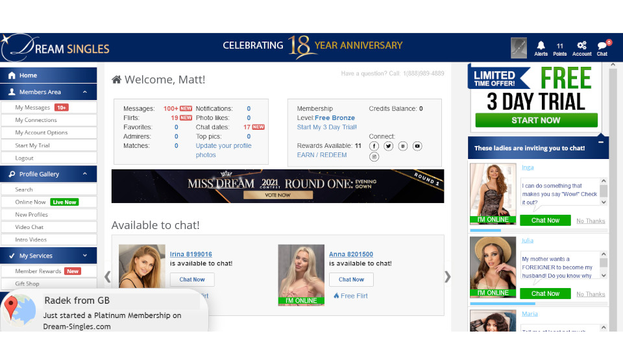Screen dimensions: 623x364
Task: Open the Chat bubble icon in header
Action: [602, 47]
